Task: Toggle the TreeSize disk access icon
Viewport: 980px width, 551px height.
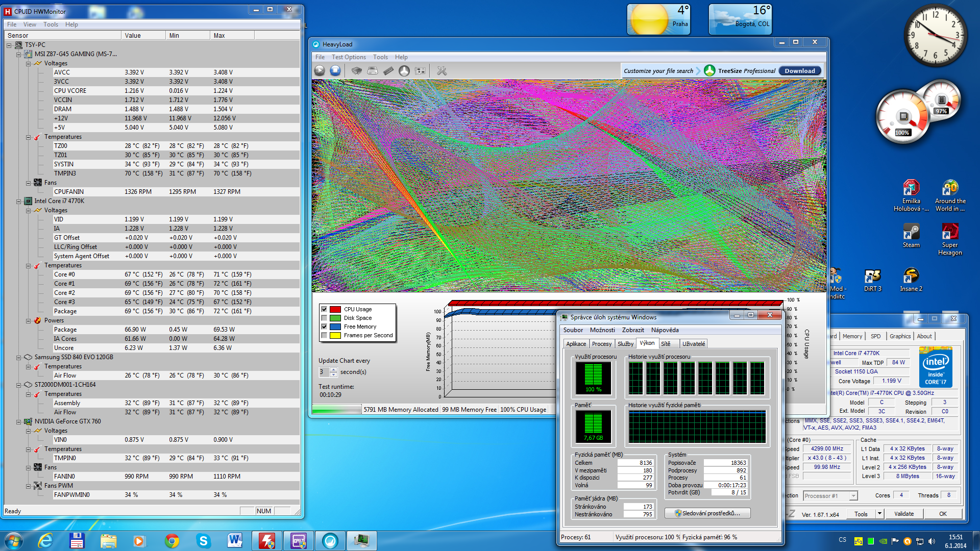Action: (x=404, y=71)
